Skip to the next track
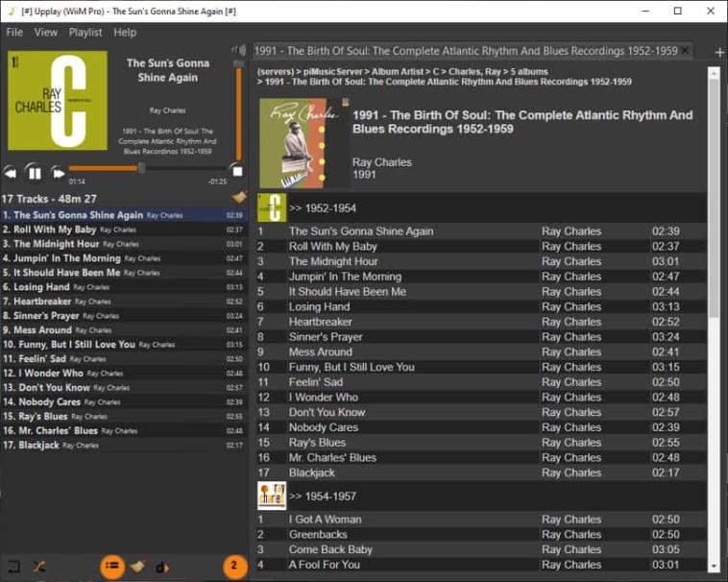The height and width of the screenshot is (582, 728). point(58,173)
